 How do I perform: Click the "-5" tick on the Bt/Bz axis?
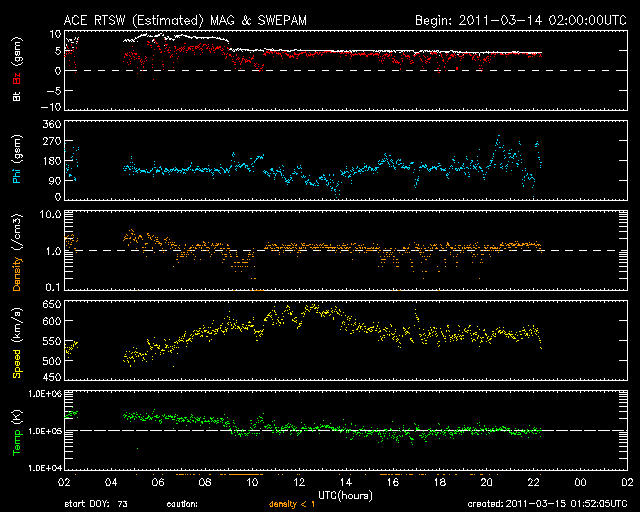click(x=55, y=91)
